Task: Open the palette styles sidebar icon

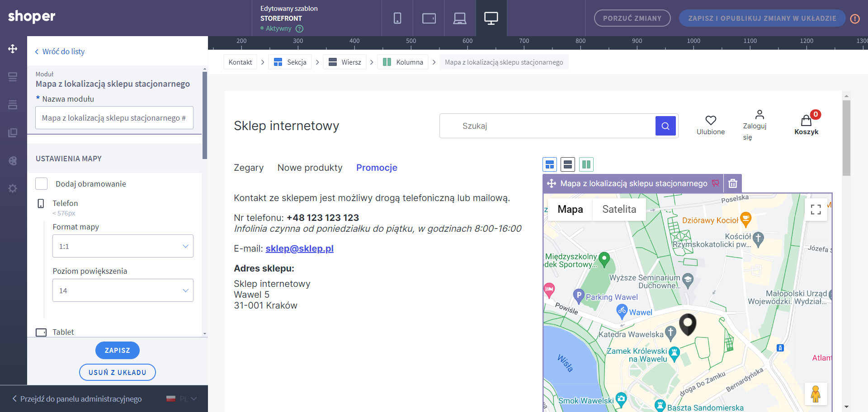Action: tap(13, 161)
